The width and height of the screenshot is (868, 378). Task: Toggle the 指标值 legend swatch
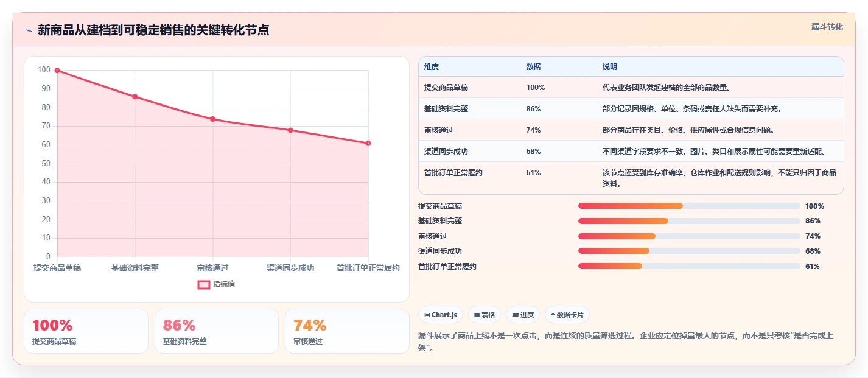click(x=204, y=284)
